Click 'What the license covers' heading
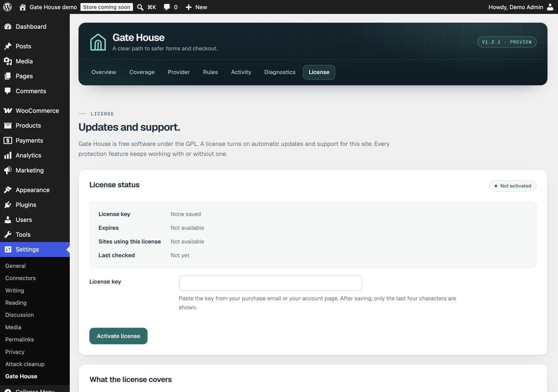558x392 pixels. [x=131, y=379]
